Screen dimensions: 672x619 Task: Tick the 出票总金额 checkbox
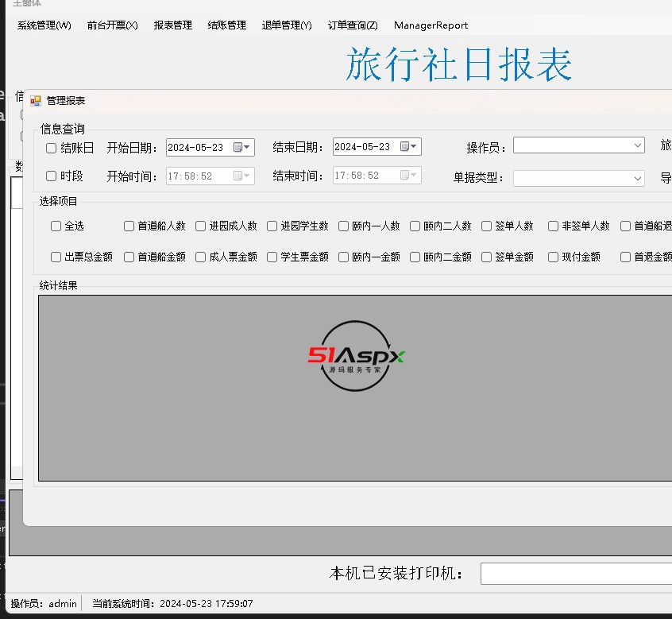(56, 257)
